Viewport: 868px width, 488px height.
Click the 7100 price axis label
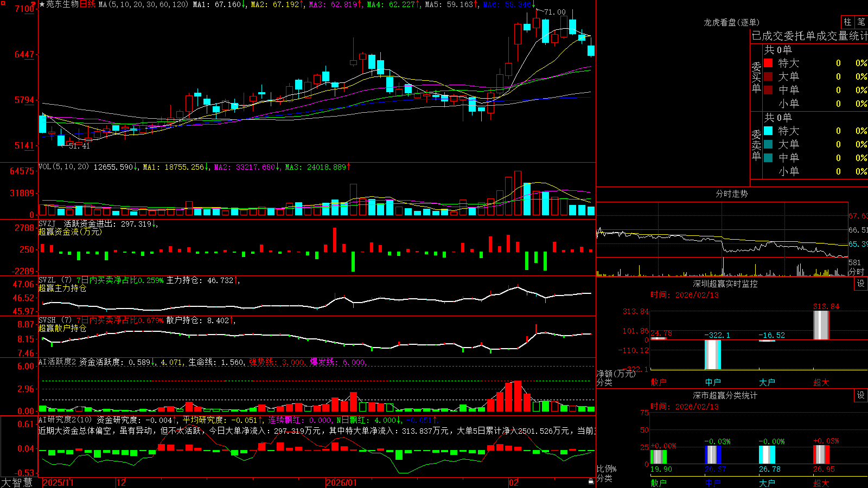(25, 9)
